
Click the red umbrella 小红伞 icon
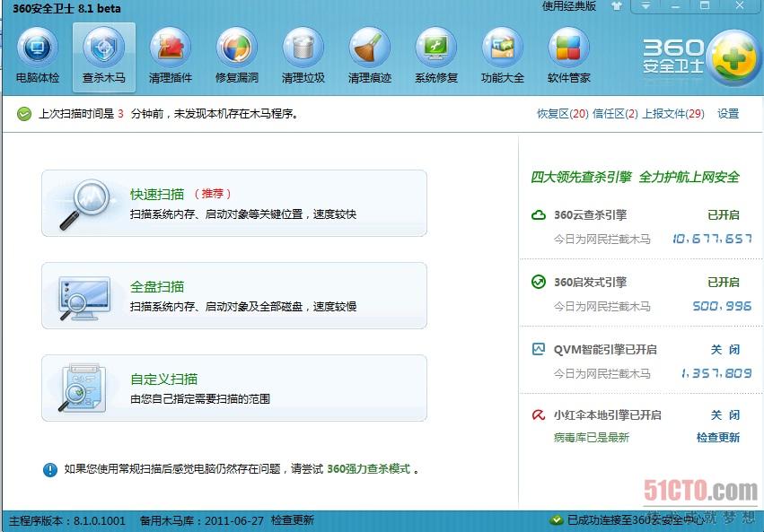[539, 415]
